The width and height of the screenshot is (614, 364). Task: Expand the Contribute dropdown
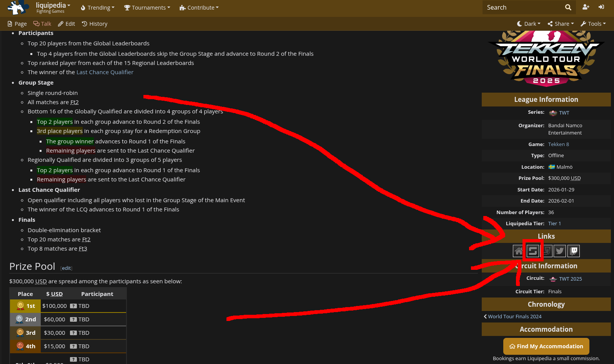pyautogui.click(x=199, y=8)
